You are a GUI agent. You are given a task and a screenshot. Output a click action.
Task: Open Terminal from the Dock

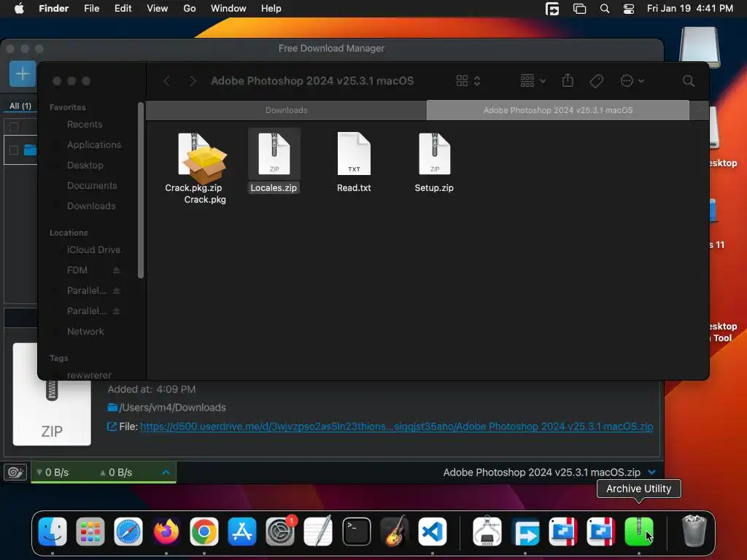pyautogui.click(x=356, y=532)
